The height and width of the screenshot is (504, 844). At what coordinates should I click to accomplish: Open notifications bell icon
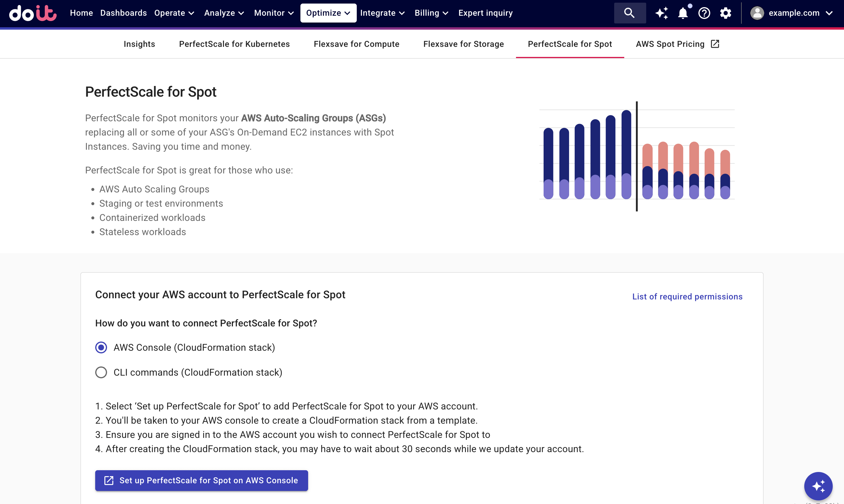(x=683, y=13)
